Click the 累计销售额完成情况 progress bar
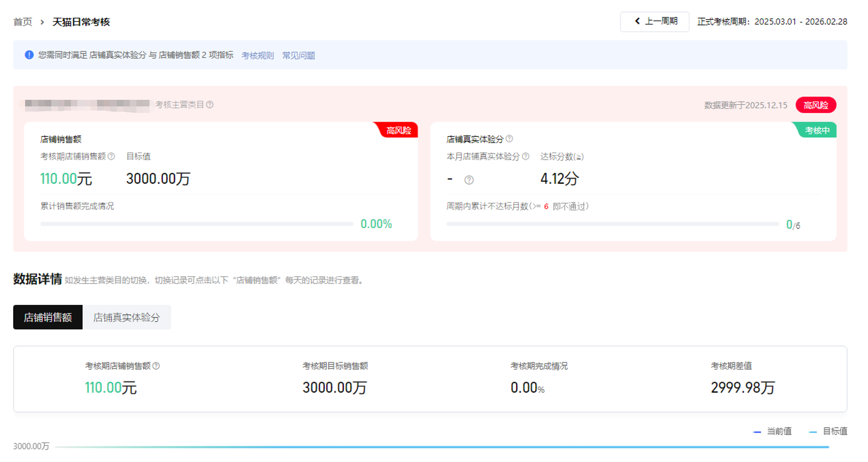 [196, 224]
